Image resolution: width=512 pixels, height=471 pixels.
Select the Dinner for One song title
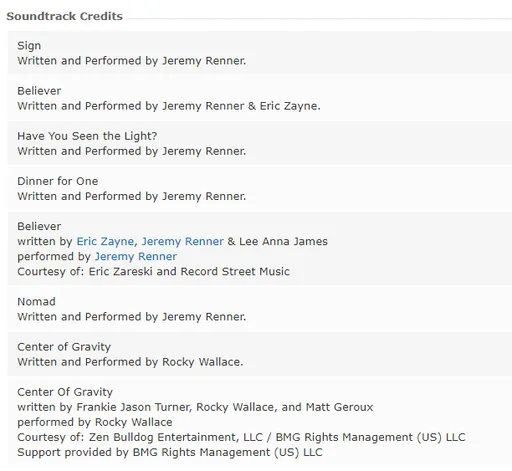point(58,181)
